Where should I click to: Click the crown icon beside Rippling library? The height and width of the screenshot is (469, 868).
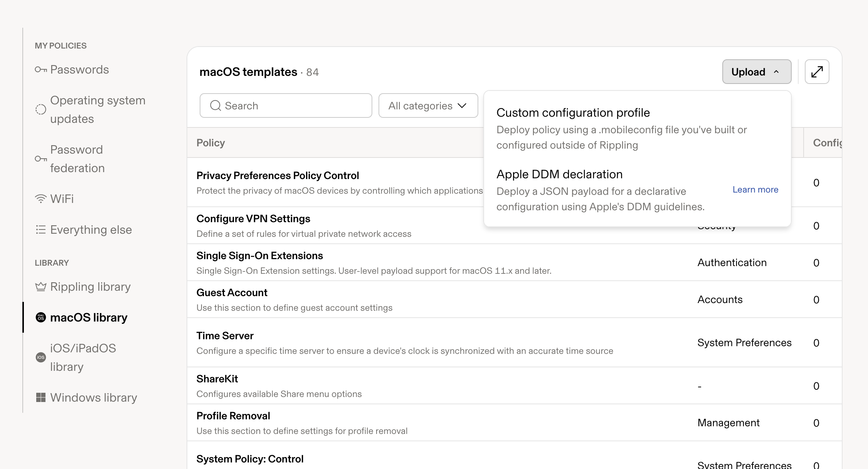point(41,287)
